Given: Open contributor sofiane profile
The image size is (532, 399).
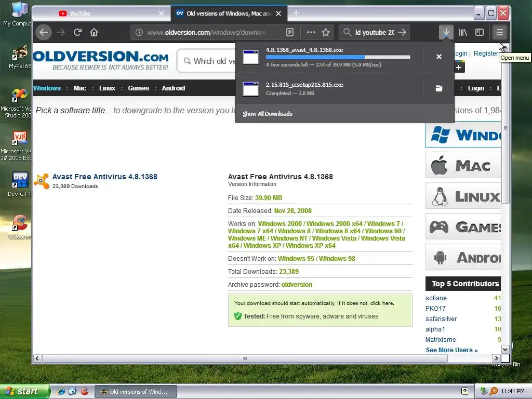Looking at the screenshot, I should click(436, 298).
